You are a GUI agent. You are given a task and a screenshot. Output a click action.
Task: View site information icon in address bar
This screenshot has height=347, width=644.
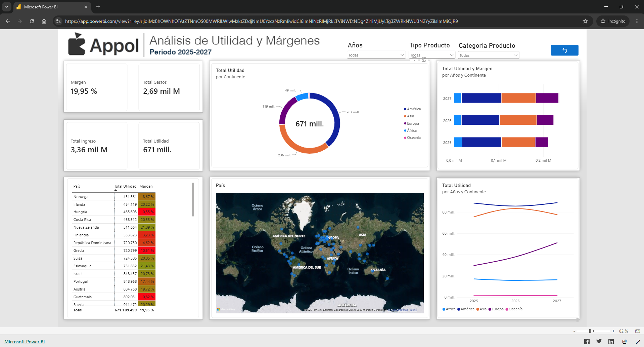click(x=58, y=21)
